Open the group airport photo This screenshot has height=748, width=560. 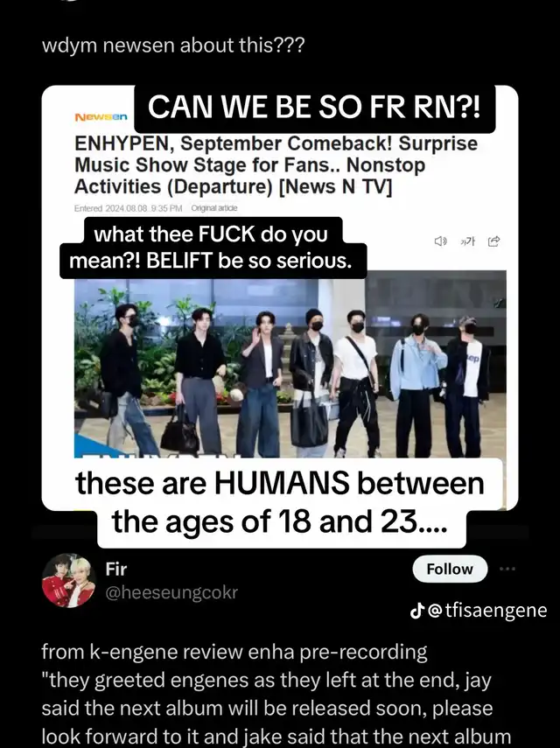290,365
